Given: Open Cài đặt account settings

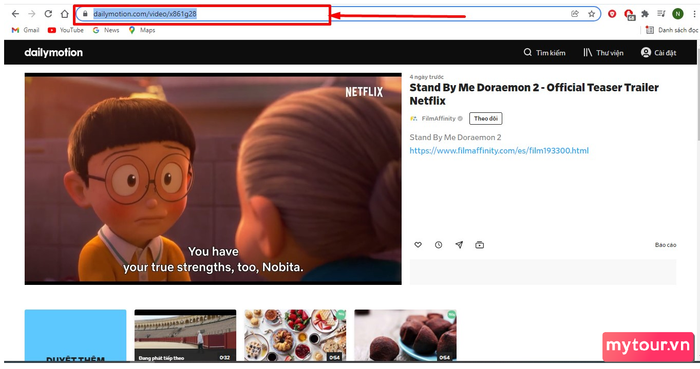Looking at the screenshot, I should pyautogui.click(x=658, y=53).
